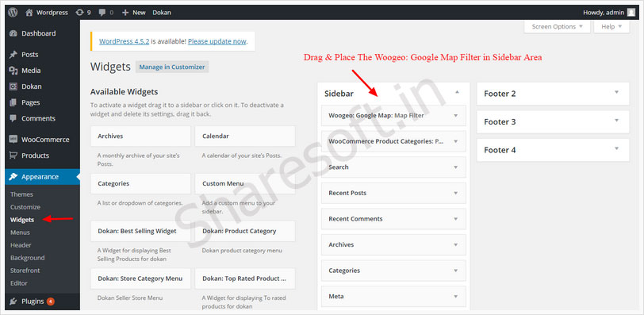Open the Editor submenu item
This screenshot has height=315, width=644.
coord(19,283)
